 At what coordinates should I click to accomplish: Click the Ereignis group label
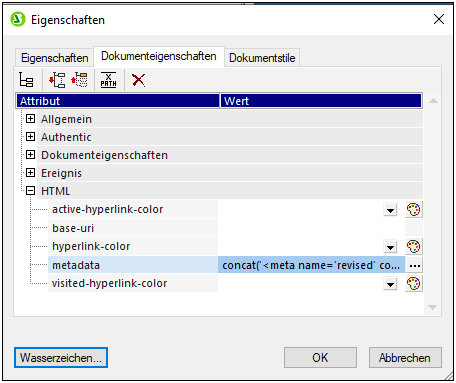click(x=61, y=173)
